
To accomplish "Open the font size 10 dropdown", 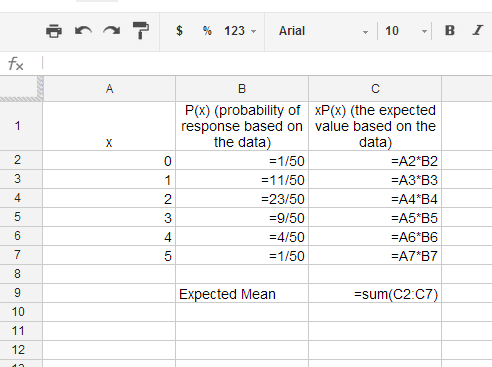I will [x=406, y=31].
